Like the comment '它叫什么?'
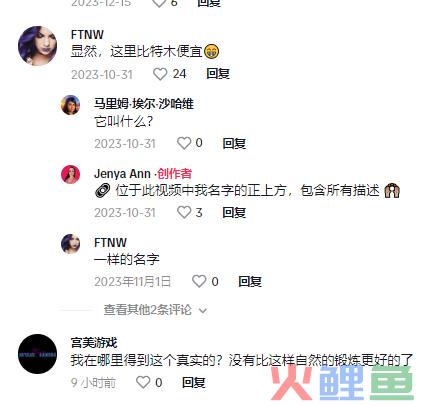 pyautogui.click(x=183, y=143)
